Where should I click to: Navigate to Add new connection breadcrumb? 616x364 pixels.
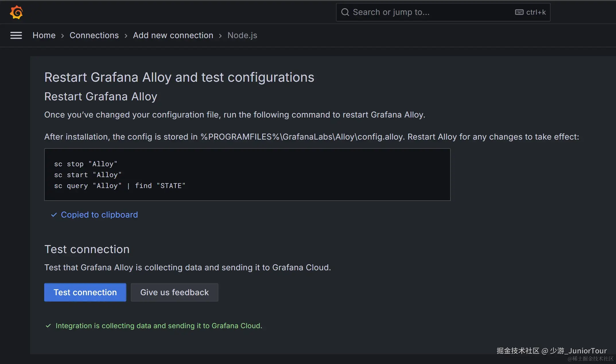[173, 35]
